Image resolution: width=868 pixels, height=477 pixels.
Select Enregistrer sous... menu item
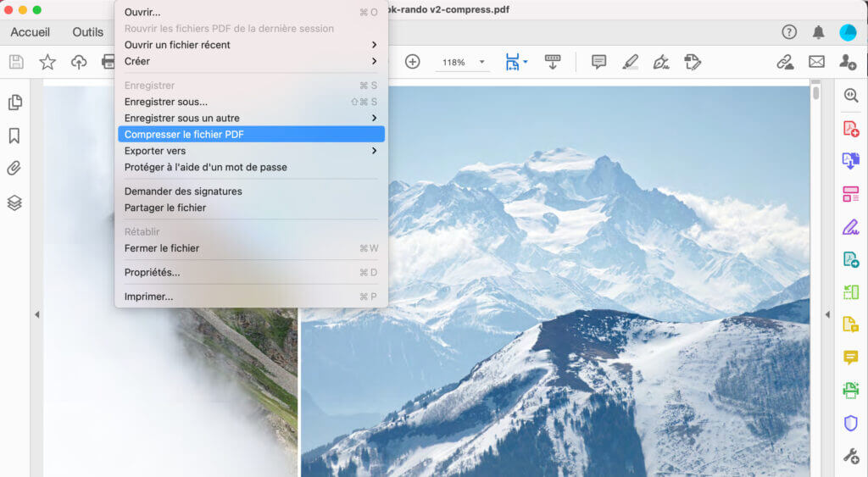point(251,102)
